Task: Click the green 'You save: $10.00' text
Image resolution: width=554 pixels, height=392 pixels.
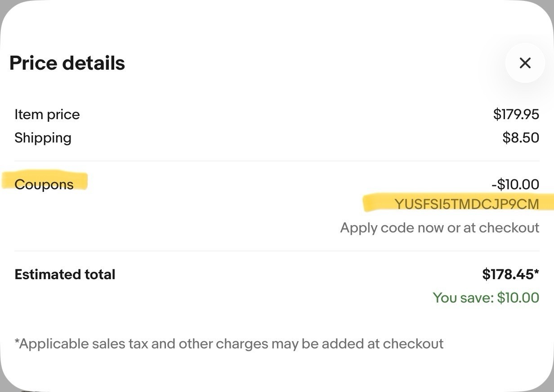Action: click(486, 298)
